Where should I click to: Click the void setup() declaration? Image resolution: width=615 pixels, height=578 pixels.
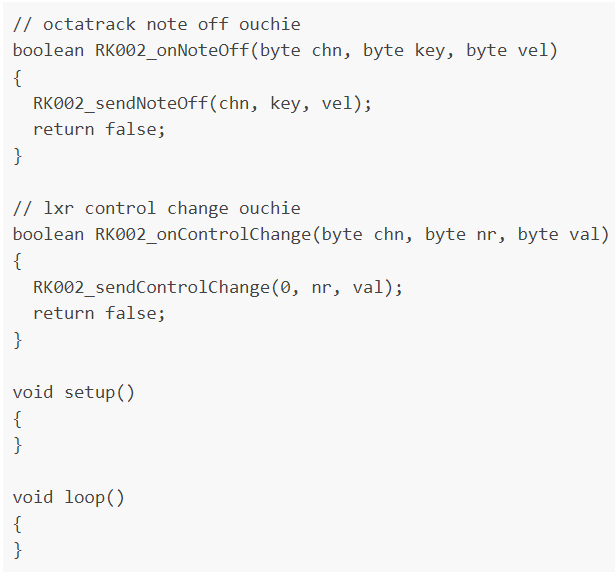click(73, 392)
